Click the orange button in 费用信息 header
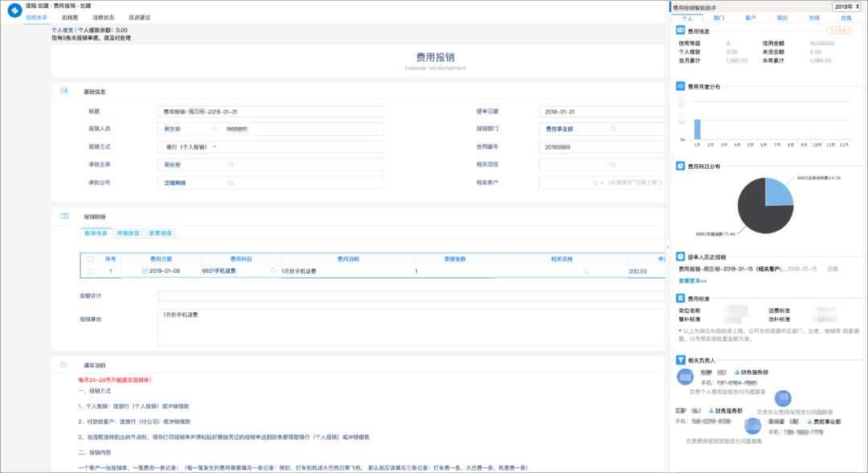This screenshot has height=473, width=868. (x=839, y=31)
